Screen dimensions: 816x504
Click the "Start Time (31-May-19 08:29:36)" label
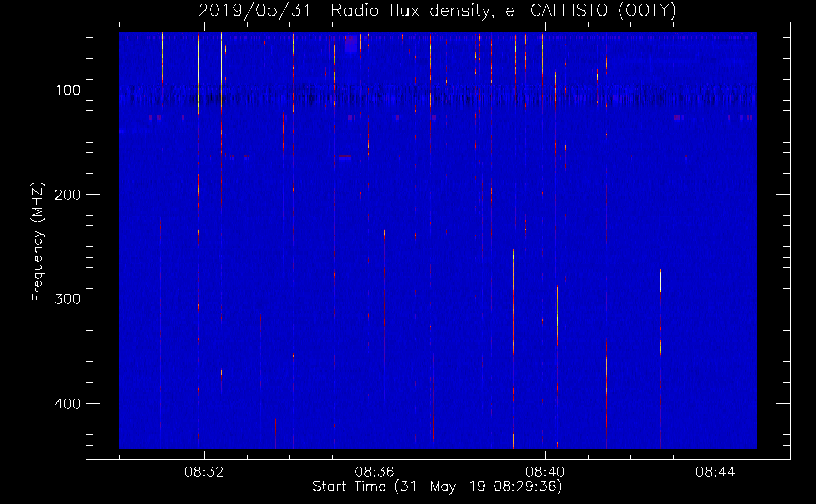click(x=437, y=486)
